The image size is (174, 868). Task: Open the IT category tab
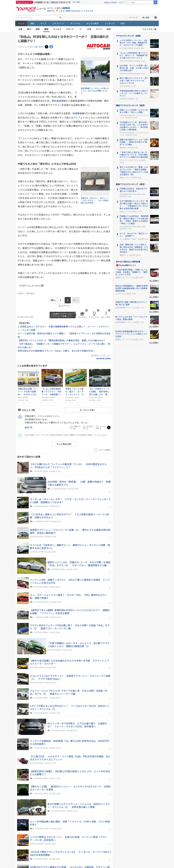[80, 29]
